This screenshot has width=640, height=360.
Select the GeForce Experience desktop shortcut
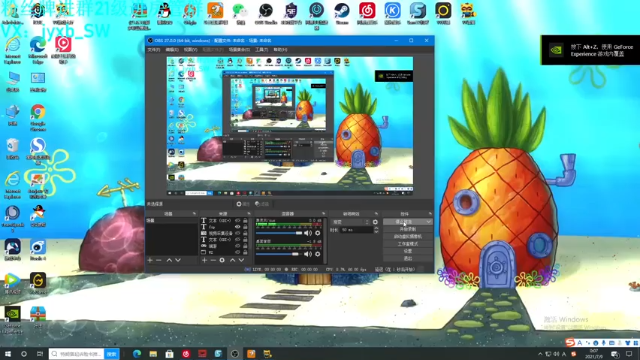12,320
